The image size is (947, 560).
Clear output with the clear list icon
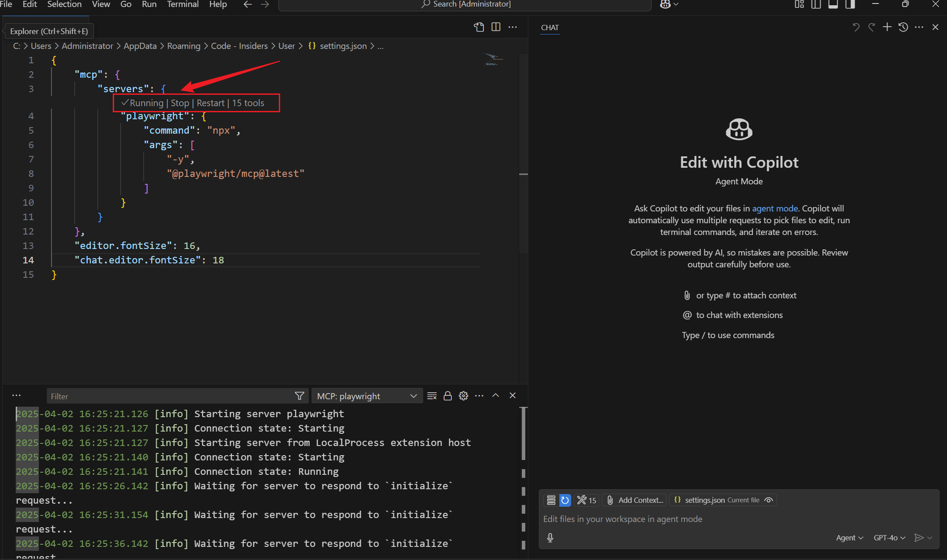click(432, 396)
